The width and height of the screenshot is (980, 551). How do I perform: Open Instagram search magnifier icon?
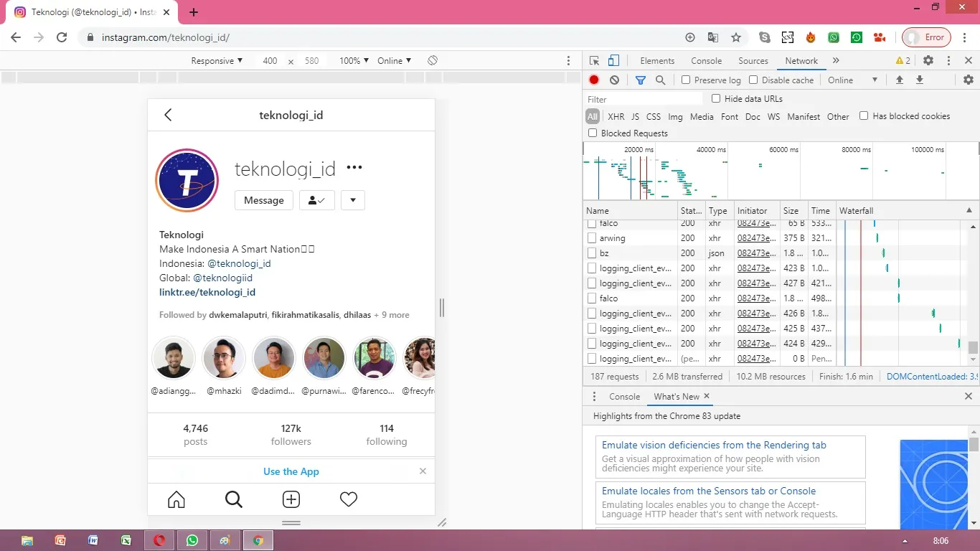click(x=234, y=499)
